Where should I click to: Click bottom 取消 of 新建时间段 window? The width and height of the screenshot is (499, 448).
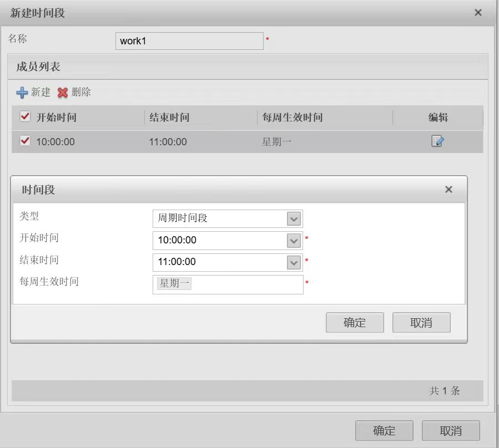pos(451,430)
